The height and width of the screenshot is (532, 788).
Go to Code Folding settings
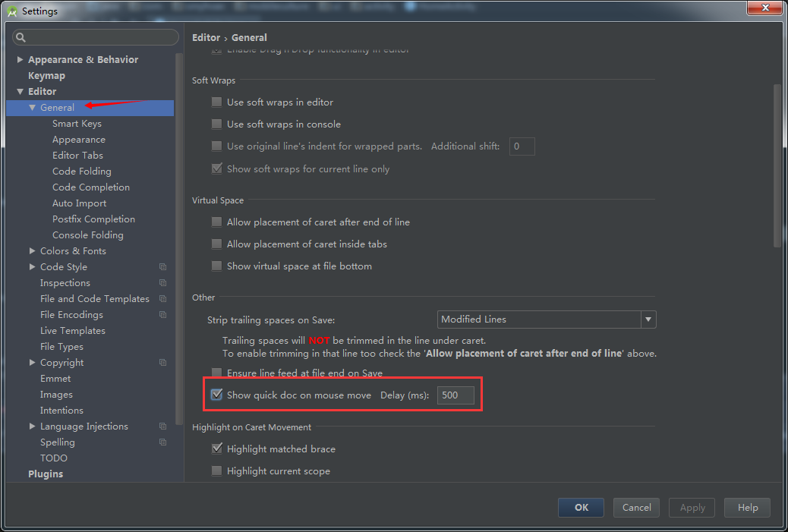pos(82,172)
